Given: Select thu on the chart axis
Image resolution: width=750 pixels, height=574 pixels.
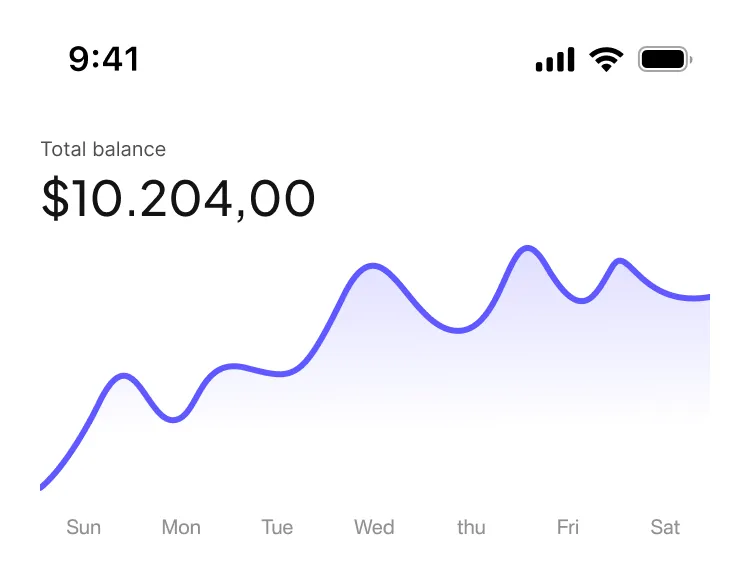Looking at the screenshot, I should pos(471,527).
